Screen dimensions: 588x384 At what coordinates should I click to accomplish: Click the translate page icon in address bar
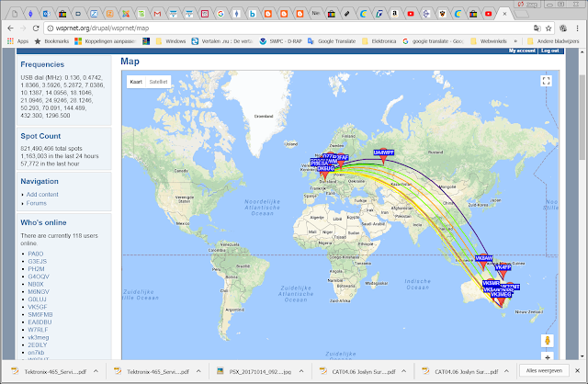click(x=537, y=28)
